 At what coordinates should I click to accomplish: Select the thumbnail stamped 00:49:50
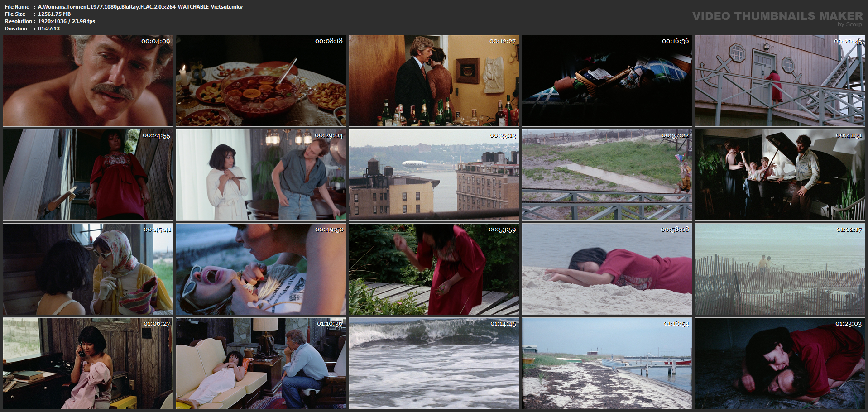(261, 269)
